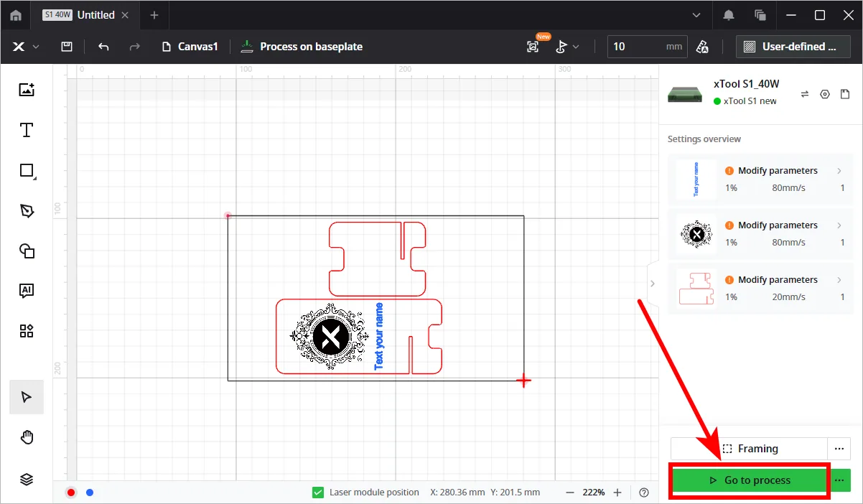Click the 222% zoom level
Screen dimensions: 863x504
[594, 493]
